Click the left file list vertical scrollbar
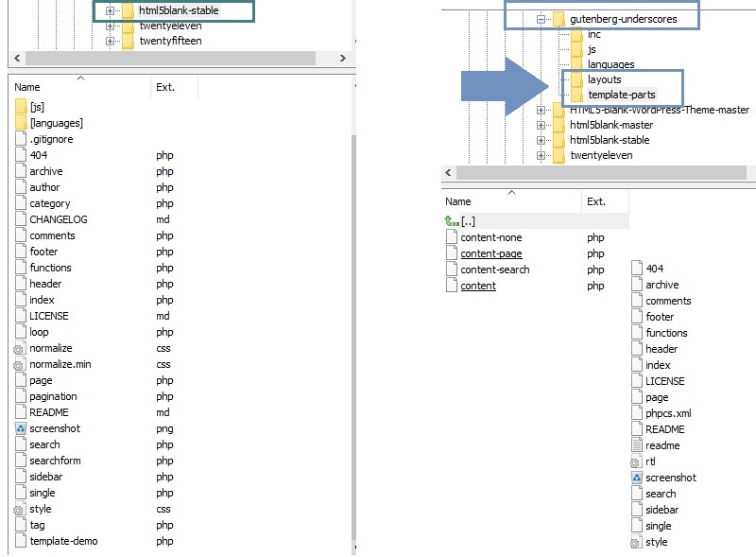The height and width of the screenshot is (557, 756). [x=353, y=338]
